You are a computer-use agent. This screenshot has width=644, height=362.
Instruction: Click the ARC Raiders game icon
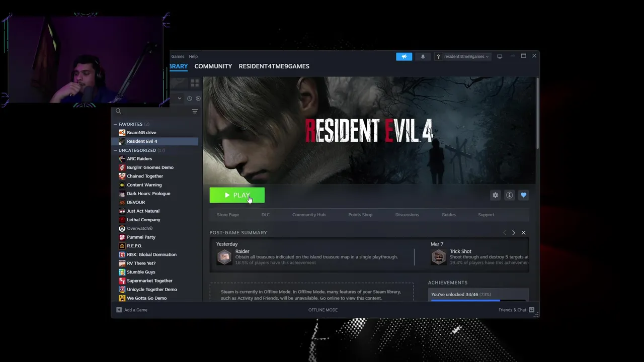122,159
